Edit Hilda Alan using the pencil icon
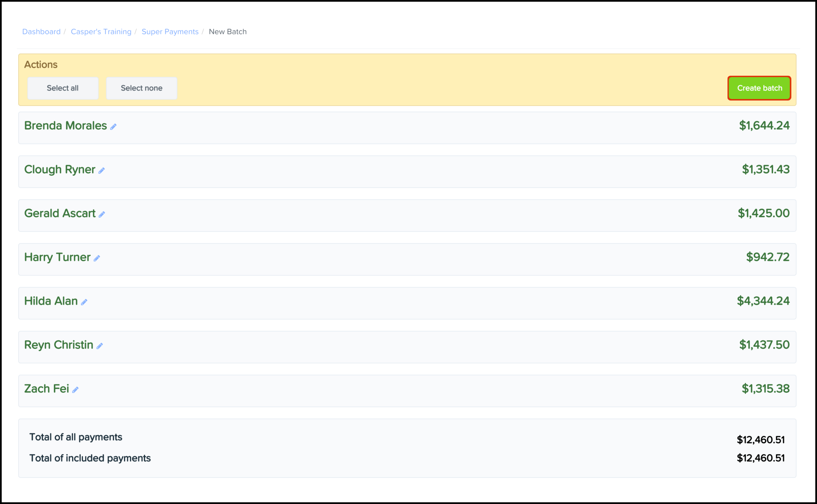 pos(84,302)
